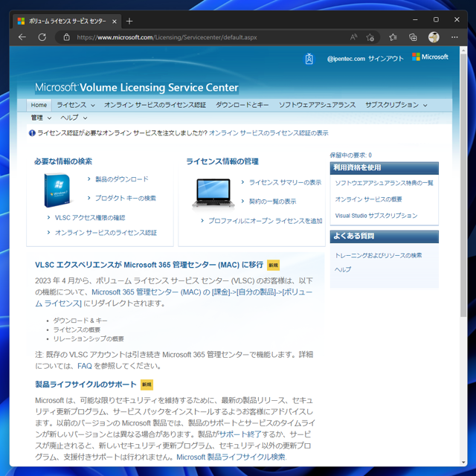Expand the サブスクリプション dropdown menu
476x476 pixels.
(396, 105)
